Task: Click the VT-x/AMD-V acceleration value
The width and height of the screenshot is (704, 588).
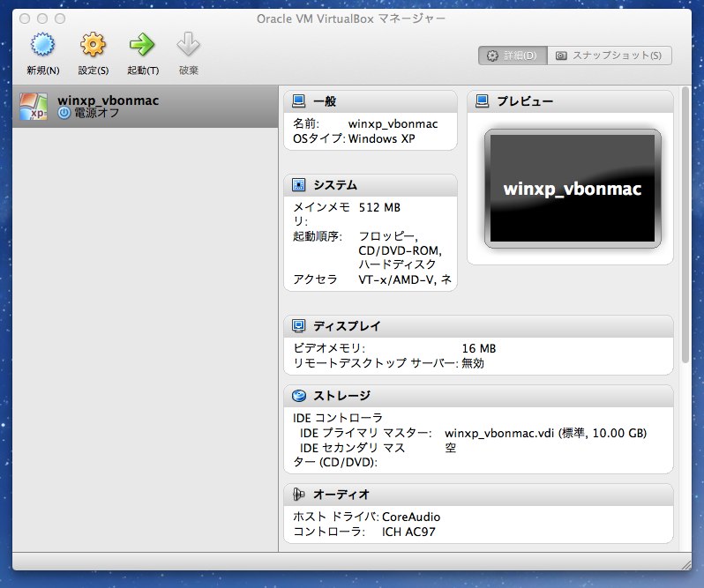Action: pos(405,279)
